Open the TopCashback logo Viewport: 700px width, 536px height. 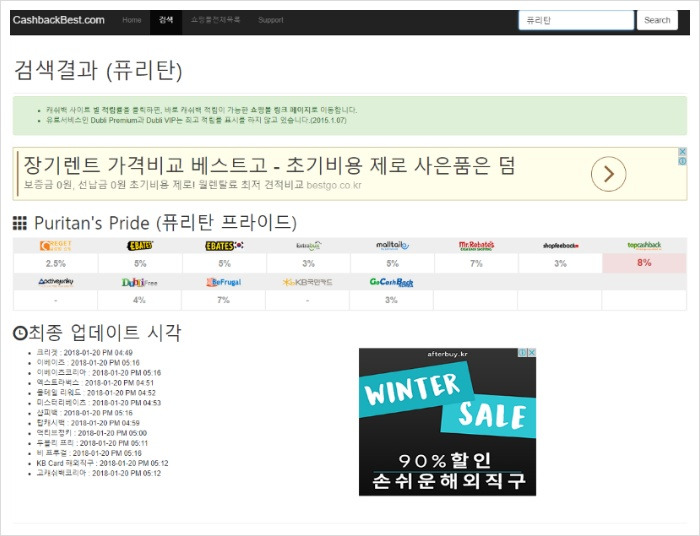click(x=644, y=245)
